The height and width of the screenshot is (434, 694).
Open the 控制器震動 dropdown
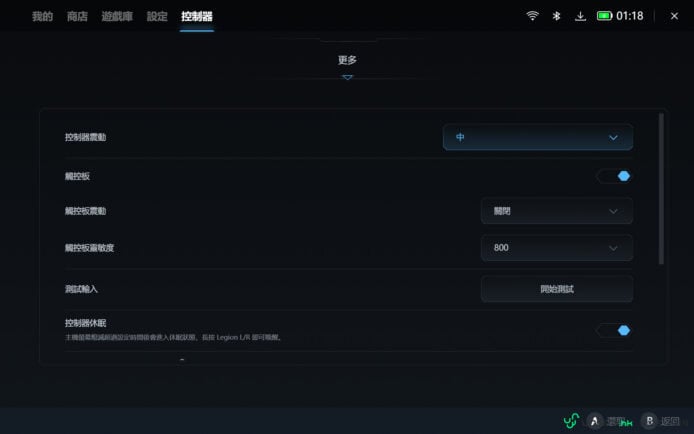[537, 137]
